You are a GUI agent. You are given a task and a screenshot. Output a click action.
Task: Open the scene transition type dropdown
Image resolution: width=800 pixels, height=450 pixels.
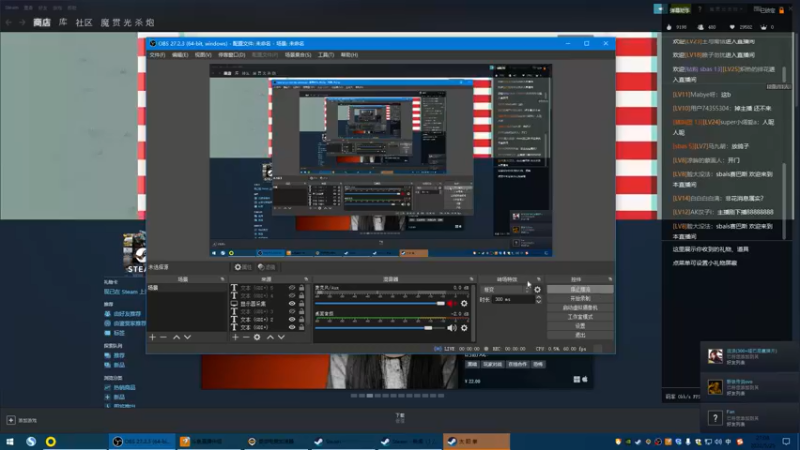pos(506,289)
